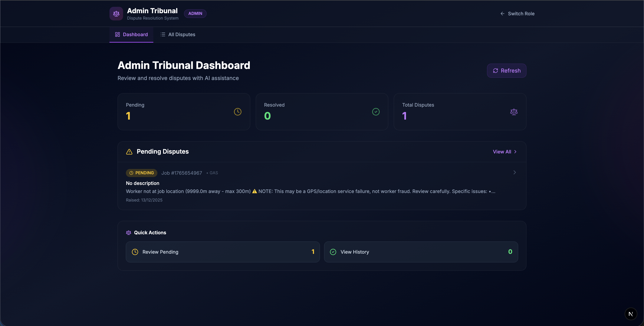Open the Dashboard tab
The height and width of the screenshot is (326, 644).
point(131,34)
